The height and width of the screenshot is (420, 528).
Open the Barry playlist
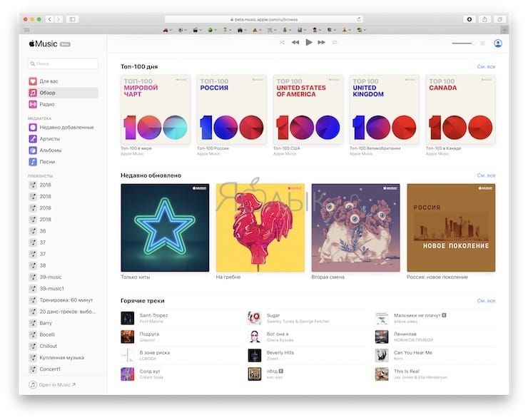63,323
